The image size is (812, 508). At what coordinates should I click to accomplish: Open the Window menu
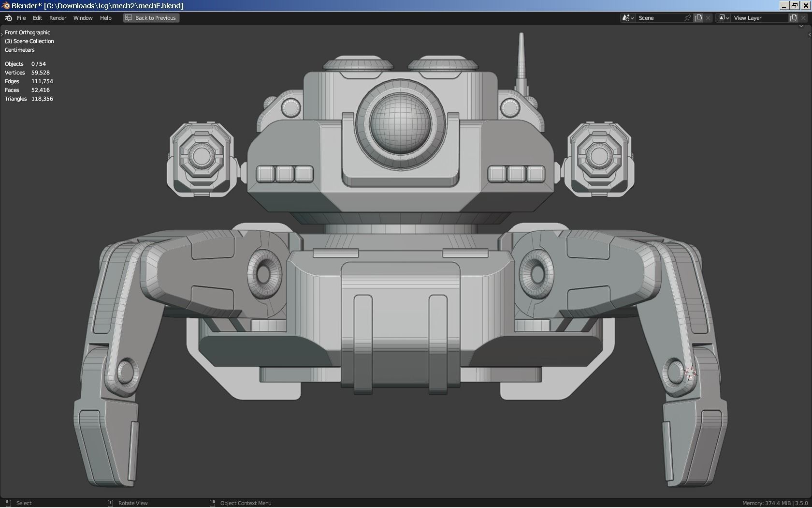coord(83,18)
